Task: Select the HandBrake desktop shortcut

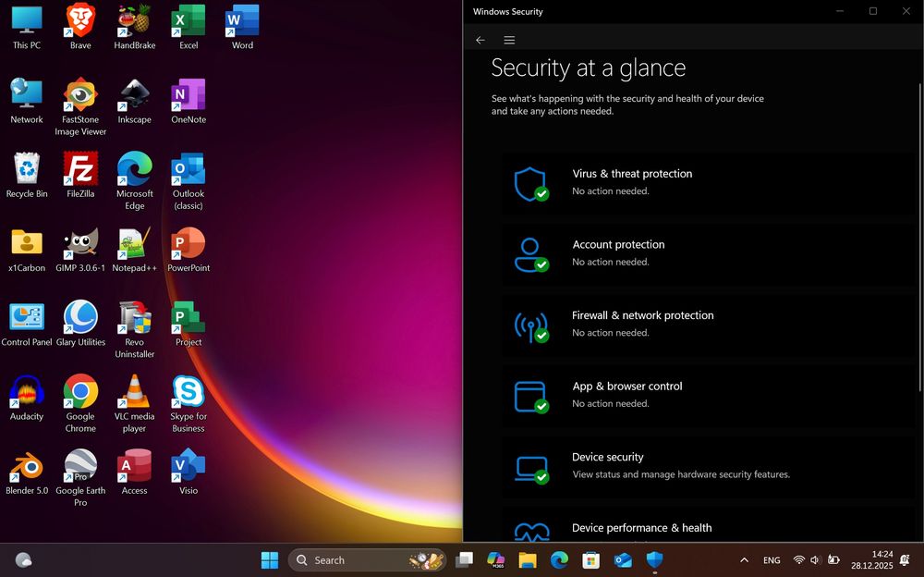Action: point(134,27)
